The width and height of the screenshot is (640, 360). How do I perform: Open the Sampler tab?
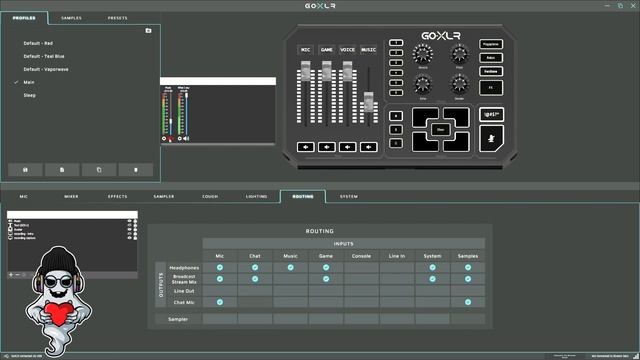point(164,197)
